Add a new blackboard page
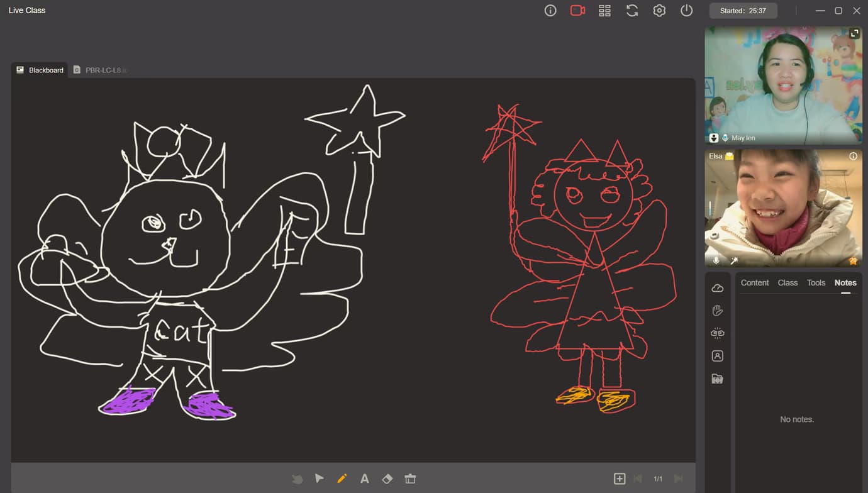Image resolution: width=868 pixels, height=493 pixels. [620, 479]
